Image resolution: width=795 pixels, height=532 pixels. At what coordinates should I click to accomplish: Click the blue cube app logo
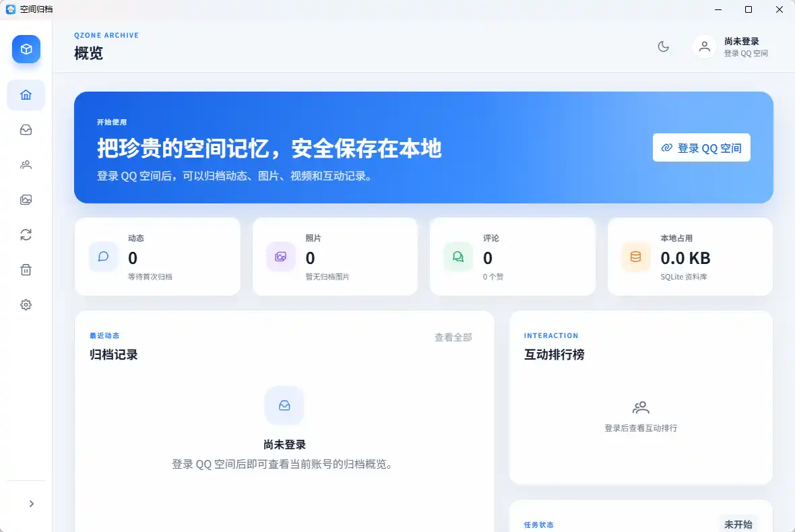pos(26,49)
